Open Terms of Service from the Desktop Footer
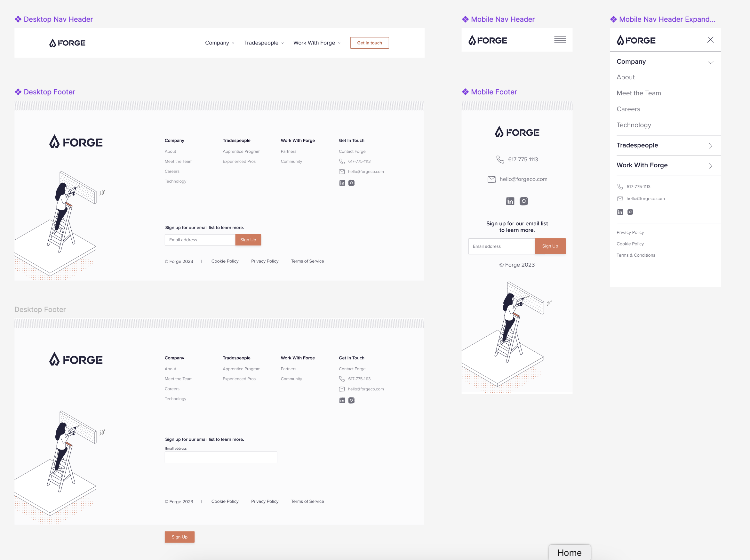Screen dimensions: 750x560 [307, 261]
